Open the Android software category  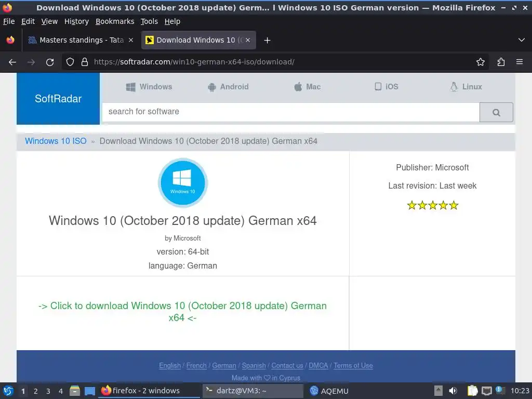(228, 87)
